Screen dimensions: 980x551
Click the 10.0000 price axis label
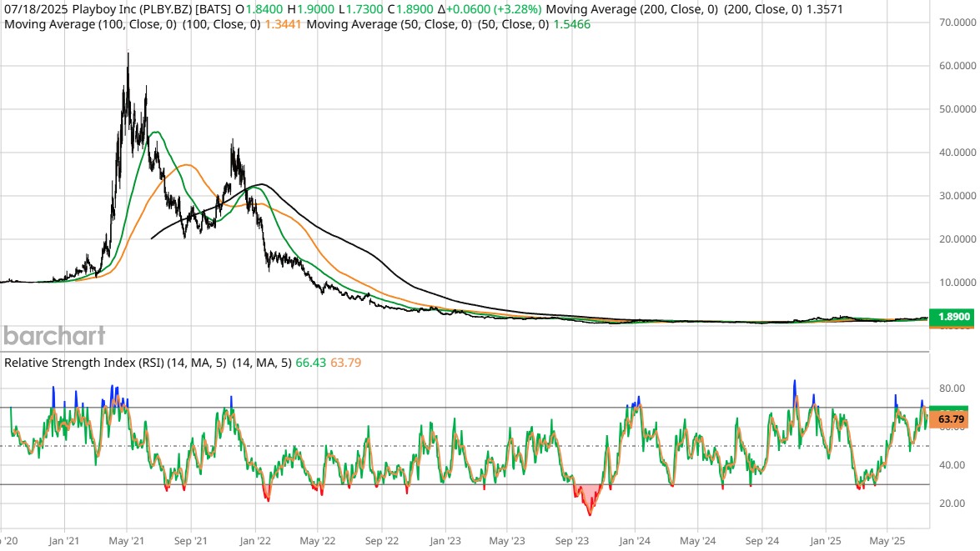point(957,283)
